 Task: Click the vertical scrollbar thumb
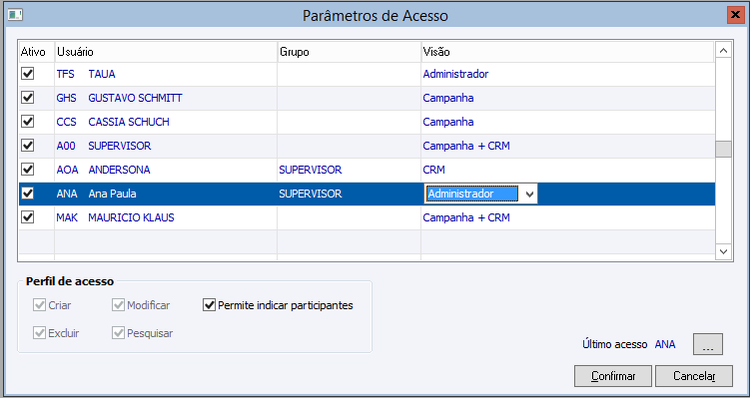tap(723, 149)
